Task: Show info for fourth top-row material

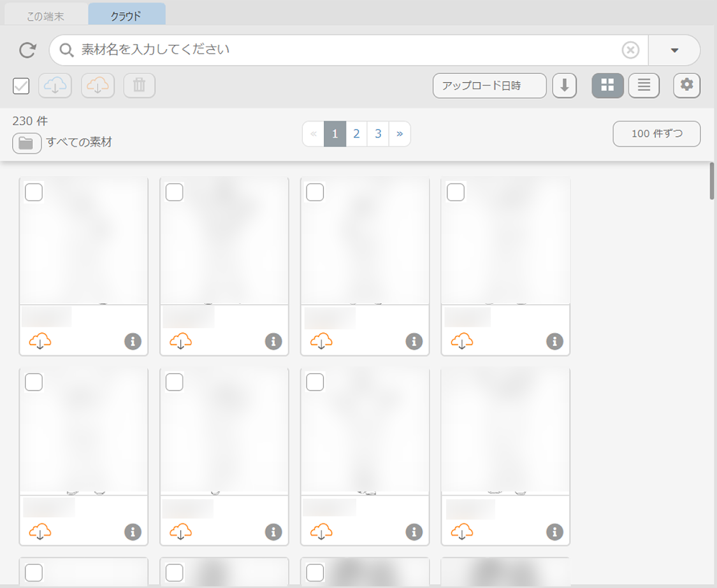Action: pyautogui.click(x=554, y=341)
